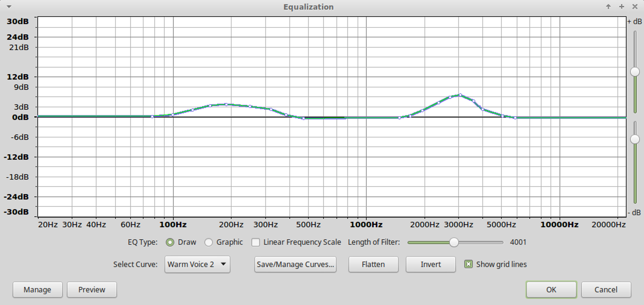Screen dimensions: 644x305
Task: Click the Length of Filter label
Action: 374,242
